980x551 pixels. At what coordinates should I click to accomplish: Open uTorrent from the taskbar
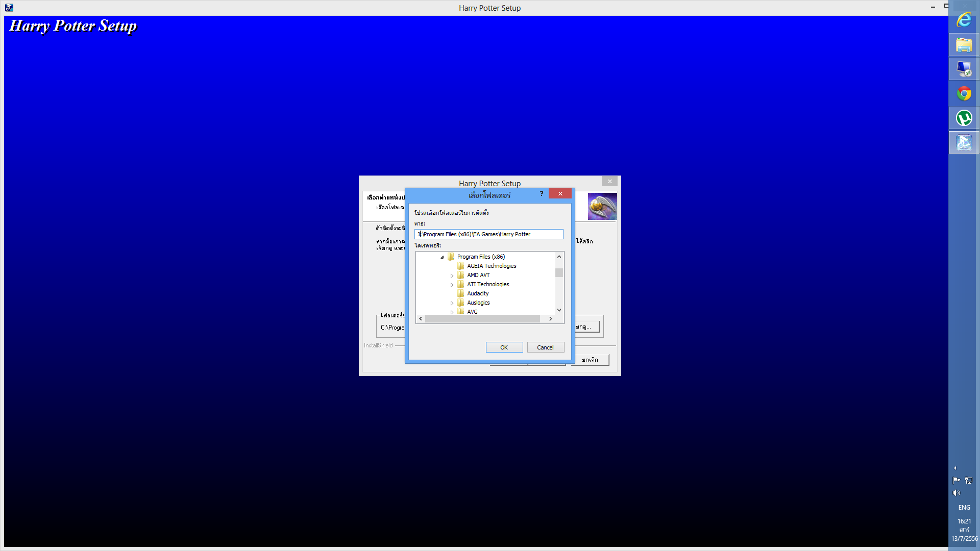[964, 118]
